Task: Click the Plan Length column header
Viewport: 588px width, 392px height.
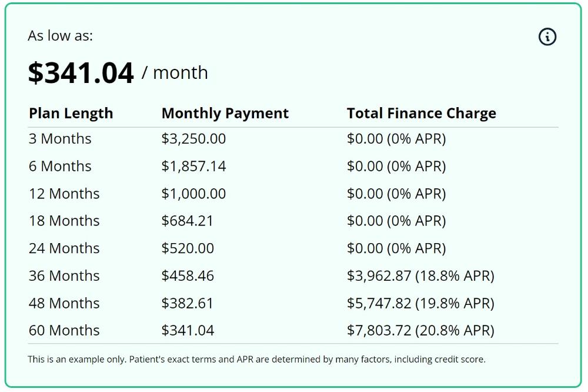Action: point(71,114)
